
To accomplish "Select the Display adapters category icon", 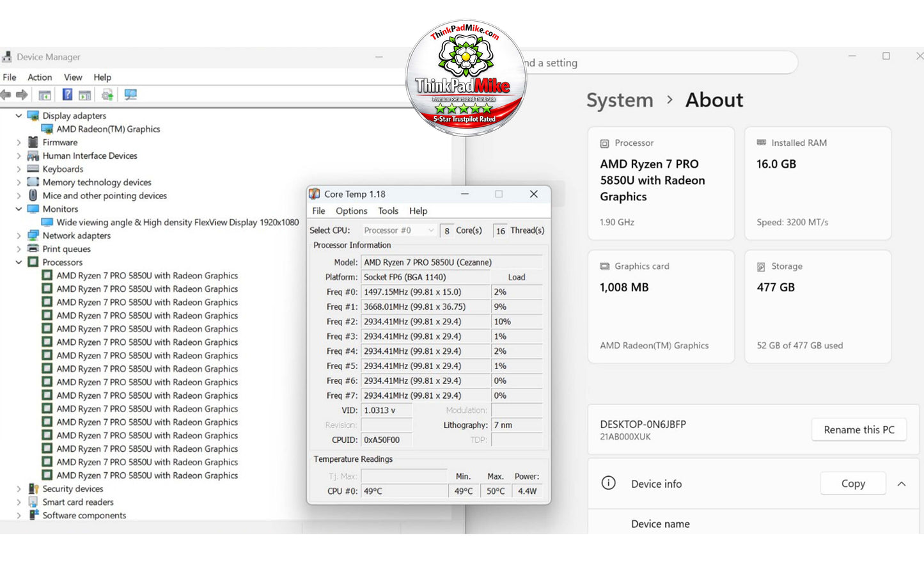I will (x=33, y=116).
